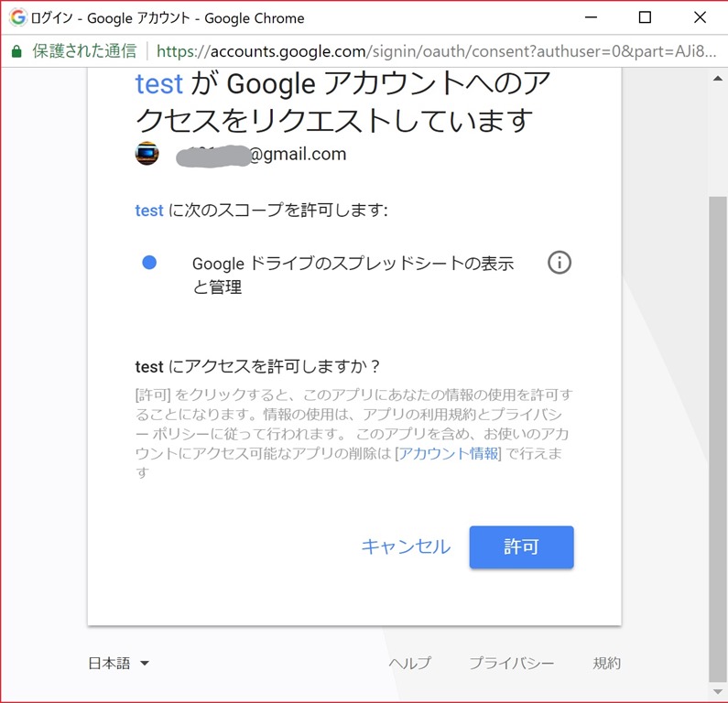Click the scrollbar up arrow
The image size is (728, 703).
[x=718, y=80]
